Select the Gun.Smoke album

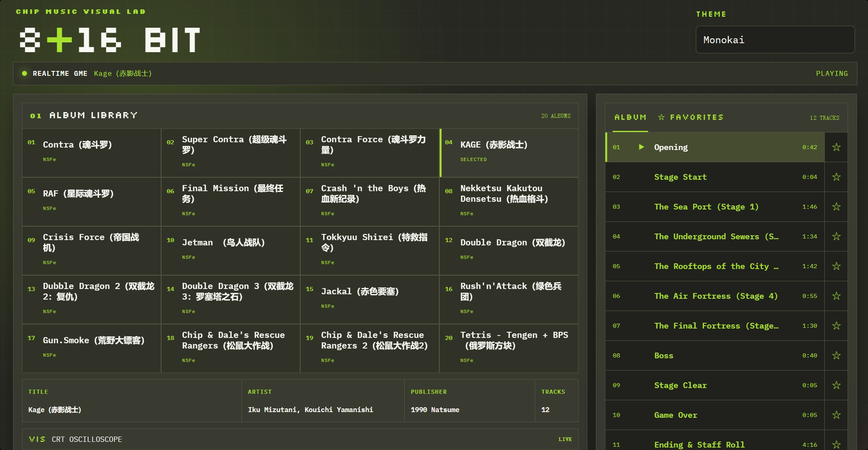[x=92, y=349]
